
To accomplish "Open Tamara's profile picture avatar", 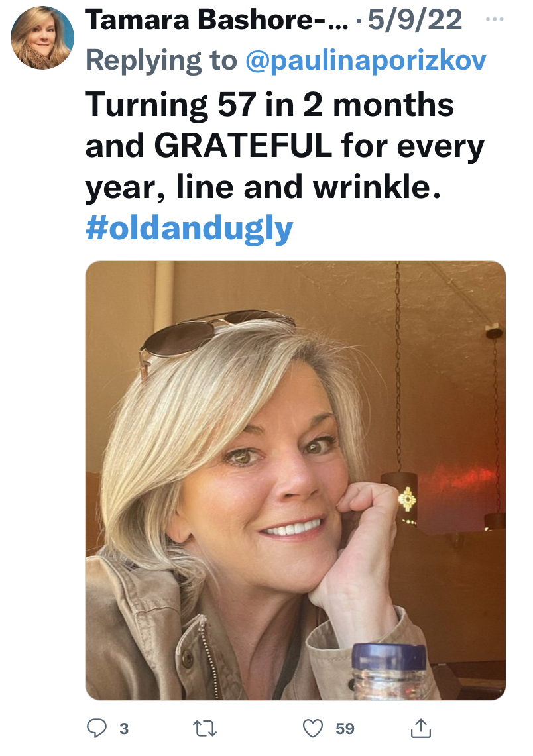I will (x=42, y=38).
